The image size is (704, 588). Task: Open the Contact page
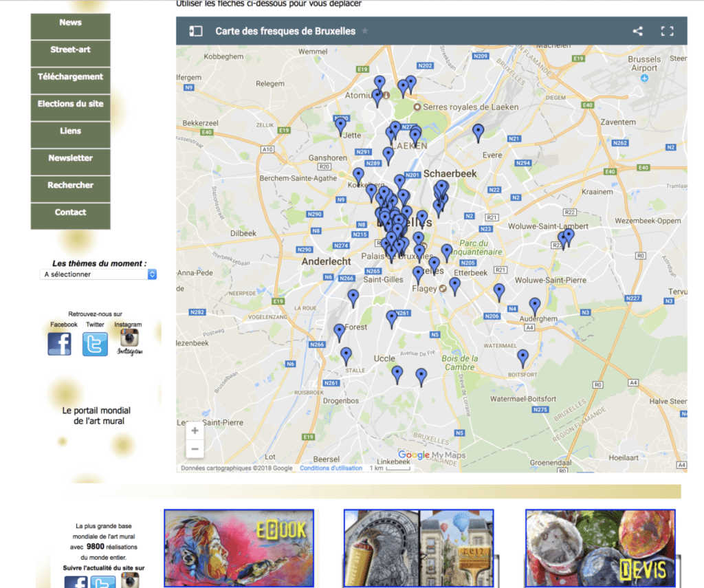coord(70,213)
